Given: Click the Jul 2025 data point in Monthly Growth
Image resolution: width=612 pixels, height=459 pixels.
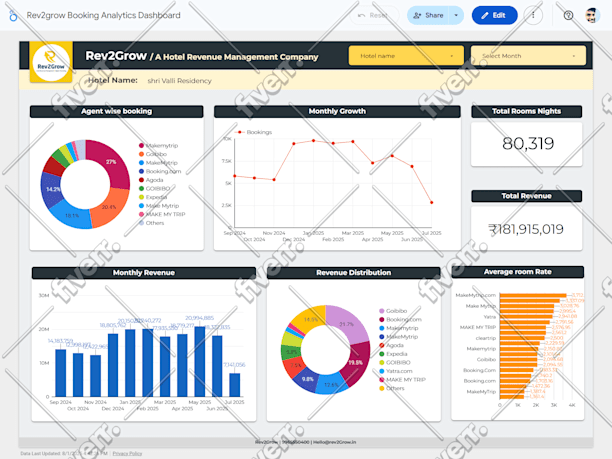Looking at the screenshot, I should pyautogui.click(x=431, y=203).
